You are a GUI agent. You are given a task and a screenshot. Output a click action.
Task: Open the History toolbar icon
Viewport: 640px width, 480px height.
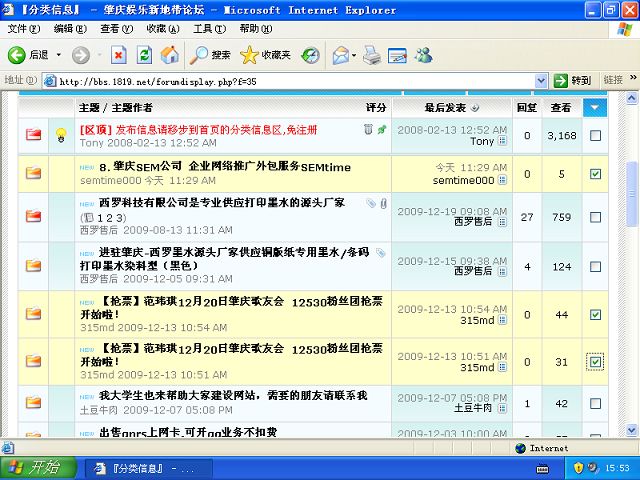311,55
